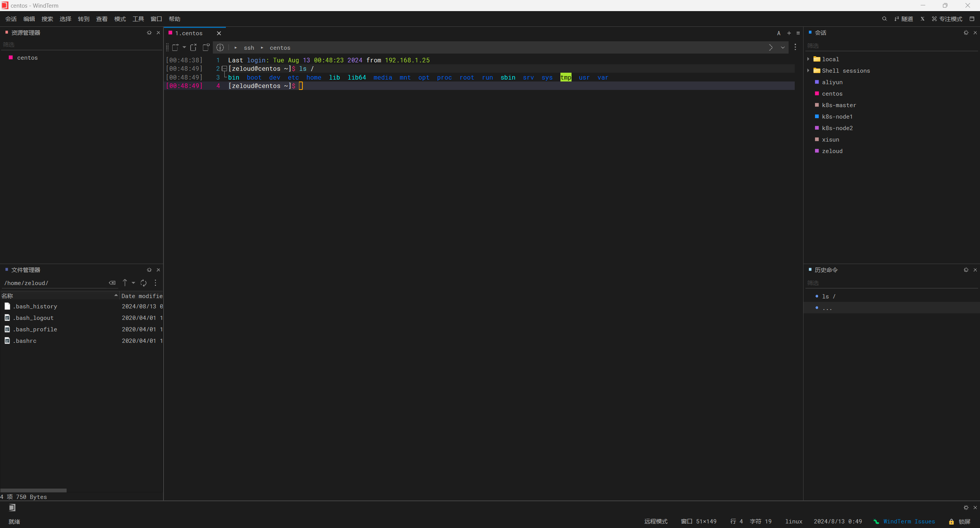The image size is (980, 528).
Task: Refresh the file manager listing
Action: [144, 283]
